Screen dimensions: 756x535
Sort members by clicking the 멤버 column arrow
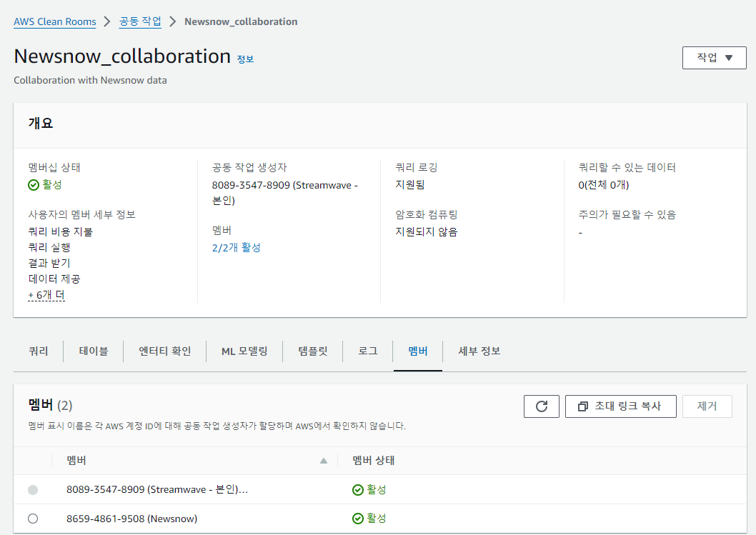tap(324, 461)
